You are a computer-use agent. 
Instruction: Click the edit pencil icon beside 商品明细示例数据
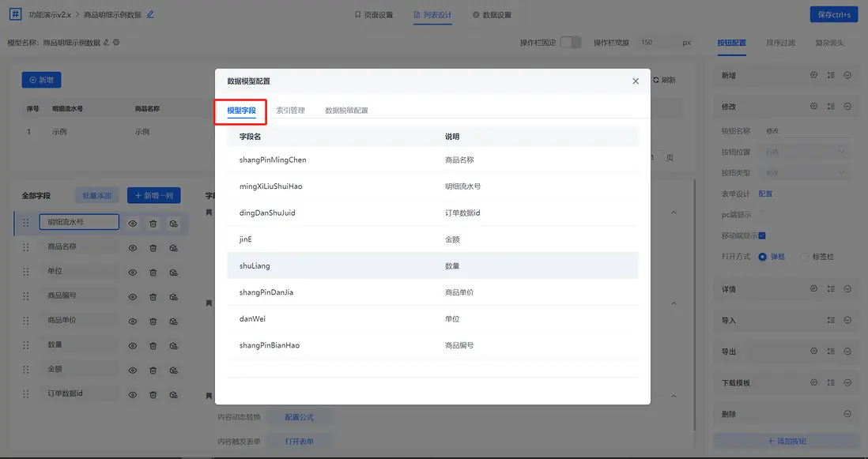(152, 13)
